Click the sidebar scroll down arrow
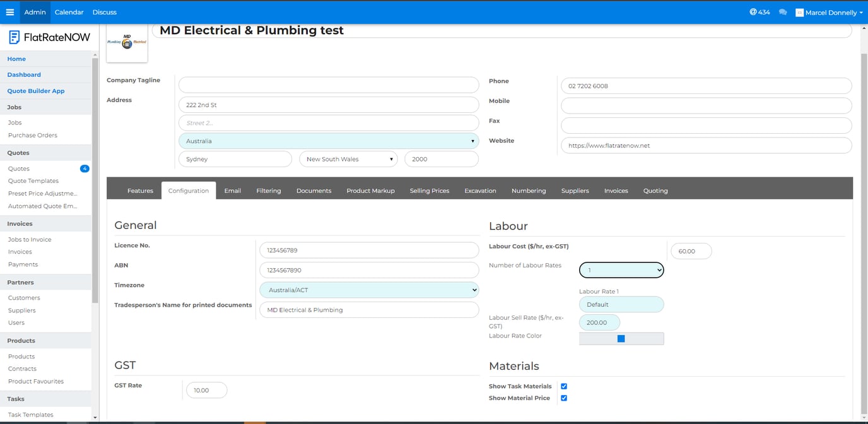 [95, 417]
